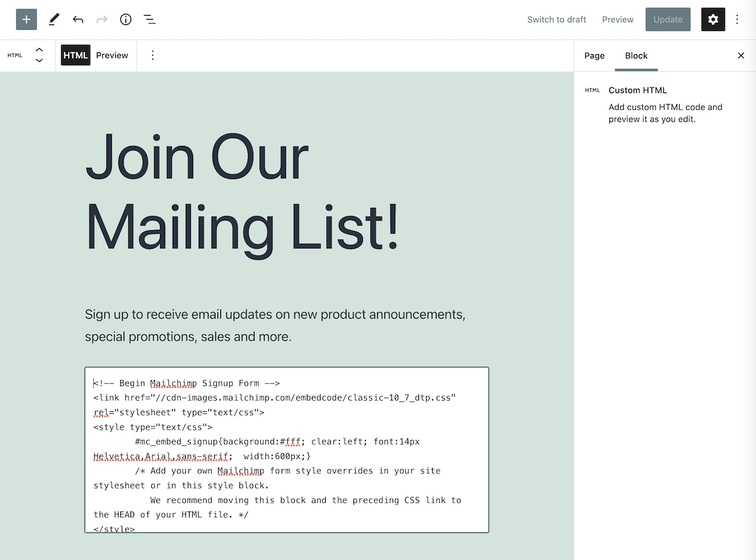
Task: Click Switch to draft
Action: coord(557,20)
